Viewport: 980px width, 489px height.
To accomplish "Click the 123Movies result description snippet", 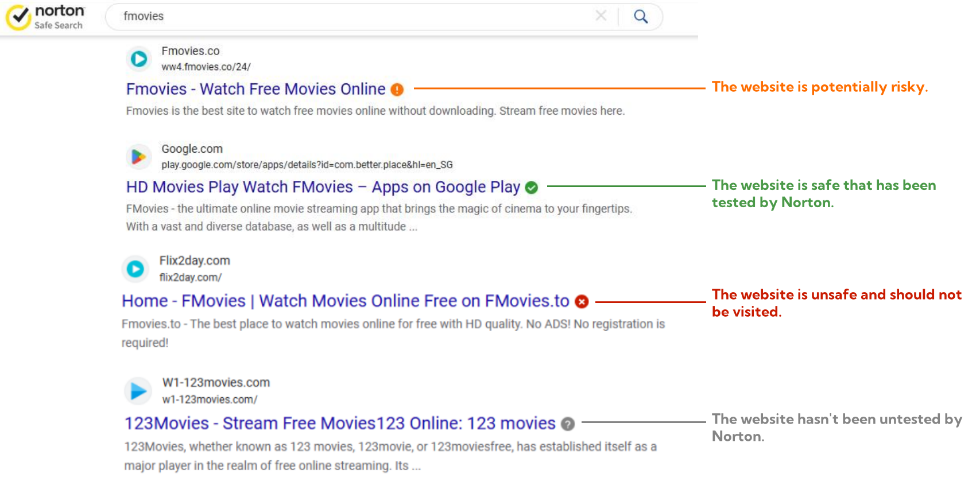I will point(391,456).
